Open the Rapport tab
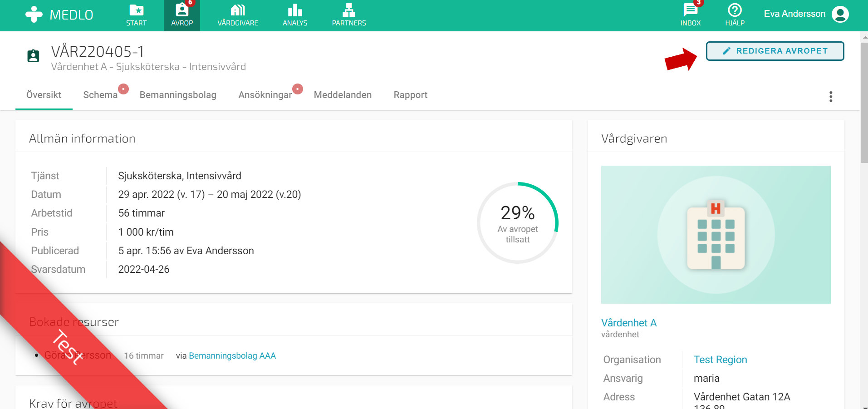This screenshot has height=409, width=868. 410,95
